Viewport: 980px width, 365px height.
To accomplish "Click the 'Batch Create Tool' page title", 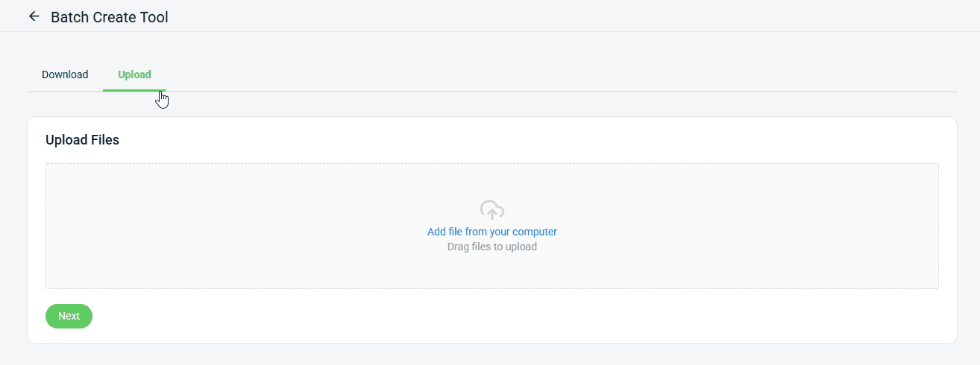I will pos(110,17).
